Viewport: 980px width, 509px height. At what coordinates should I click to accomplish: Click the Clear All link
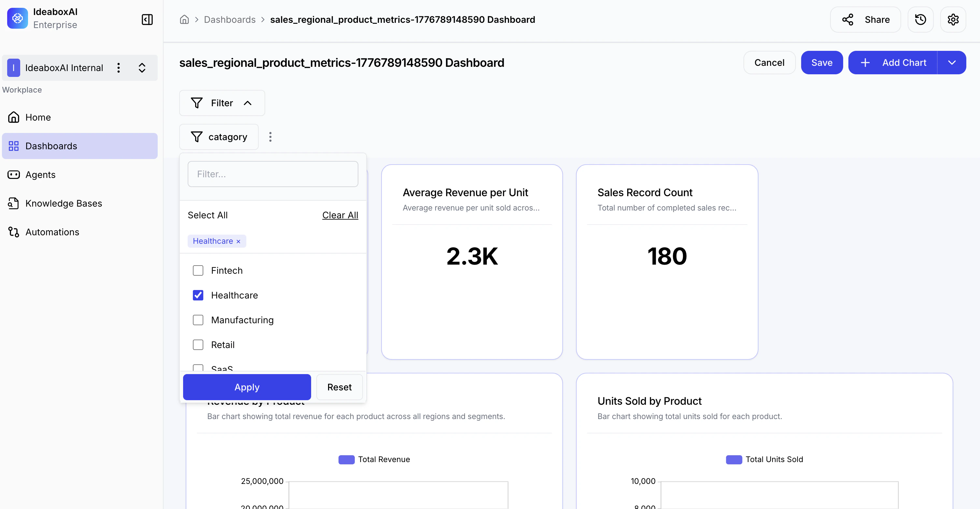340,215
